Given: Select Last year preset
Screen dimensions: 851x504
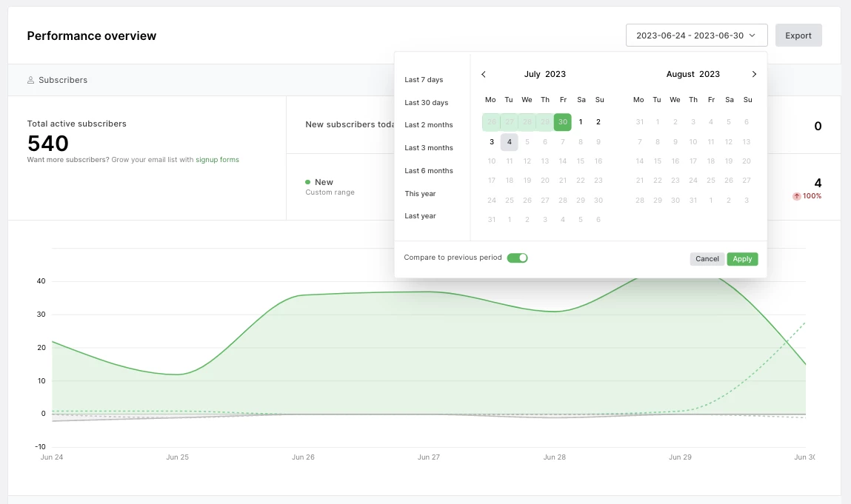Looking at the screenshot, I should tap(420, 216).
